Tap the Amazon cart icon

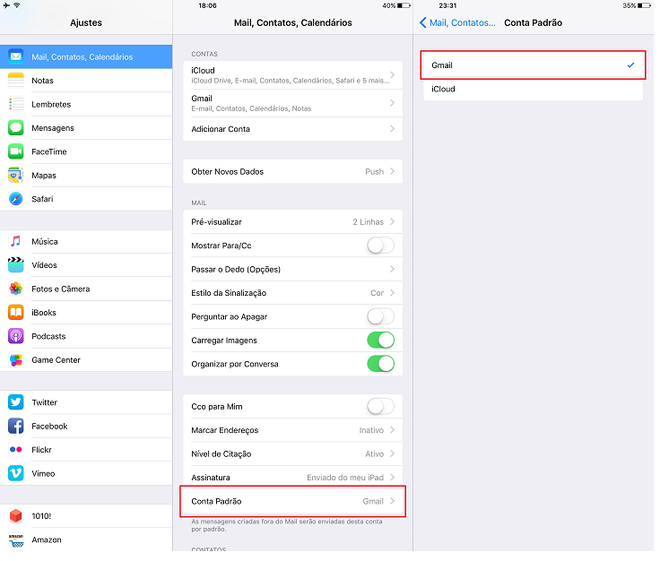pyautogui.click(x=16, y=540)
